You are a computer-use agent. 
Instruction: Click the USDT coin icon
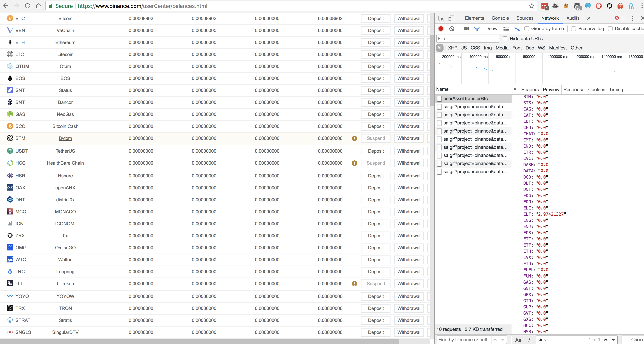pos(10,151)
